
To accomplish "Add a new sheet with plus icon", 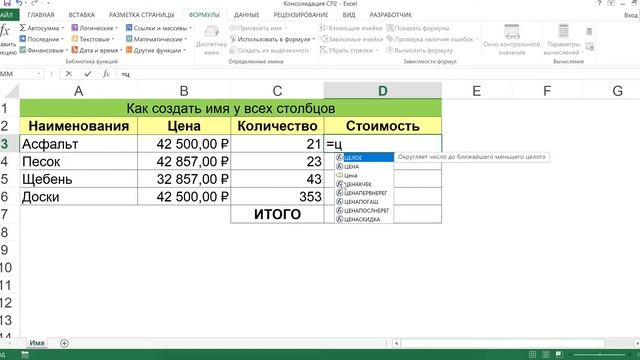I will click(x=64, y=343).
